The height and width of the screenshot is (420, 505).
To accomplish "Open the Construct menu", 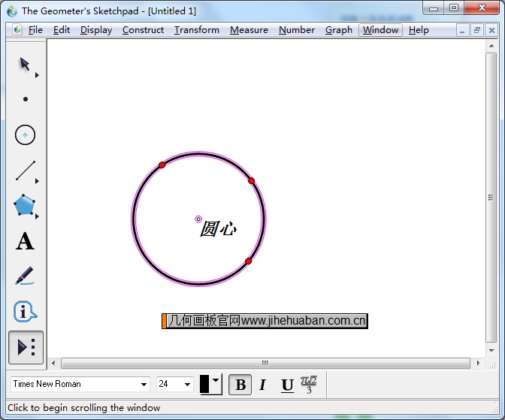I will click(143, 30).
